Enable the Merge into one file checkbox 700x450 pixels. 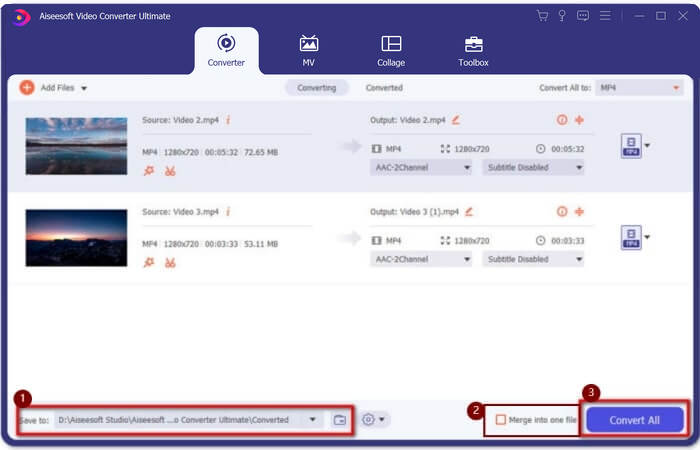coord(501,420)
